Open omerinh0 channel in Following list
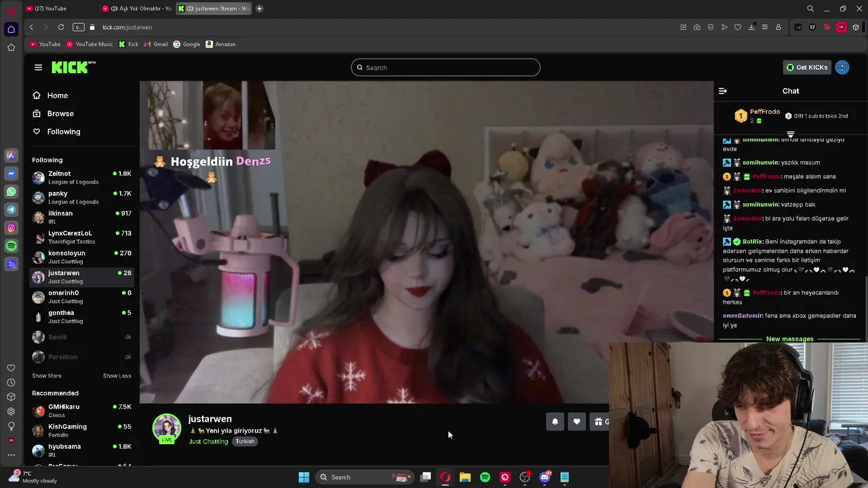The width and height of the screenshot is (868, 488). tap(81, 297)
